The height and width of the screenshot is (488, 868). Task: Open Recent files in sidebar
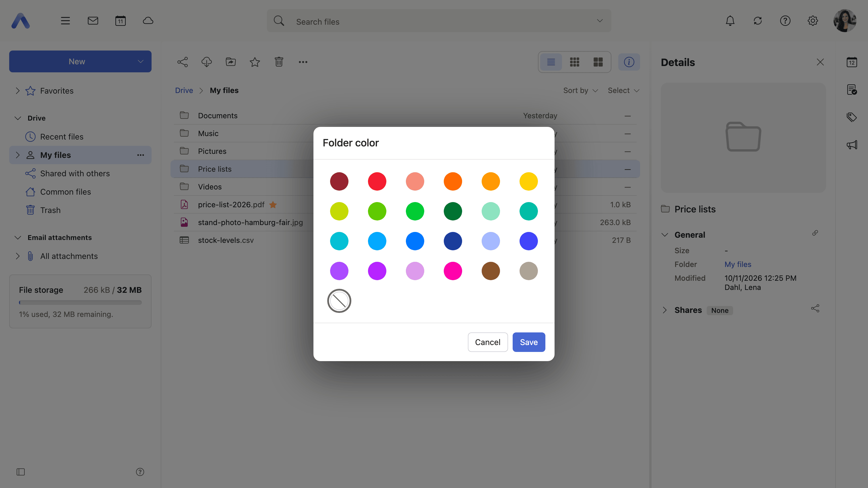[x=62, y=136]
